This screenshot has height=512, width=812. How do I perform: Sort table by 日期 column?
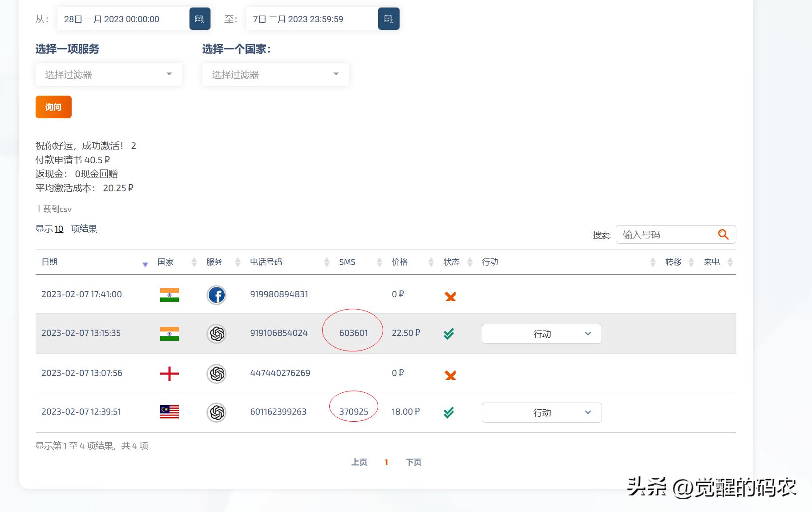click(x=49, y=262)
